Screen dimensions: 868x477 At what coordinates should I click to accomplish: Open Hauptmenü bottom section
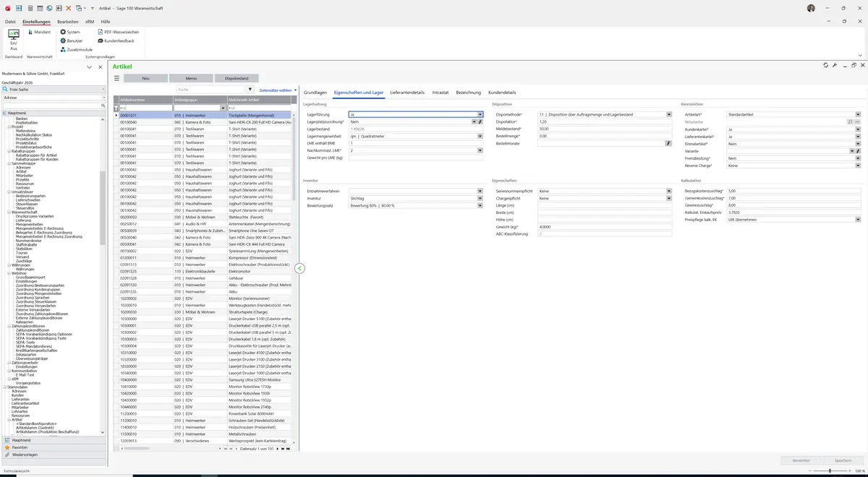[x=54, y=439]
